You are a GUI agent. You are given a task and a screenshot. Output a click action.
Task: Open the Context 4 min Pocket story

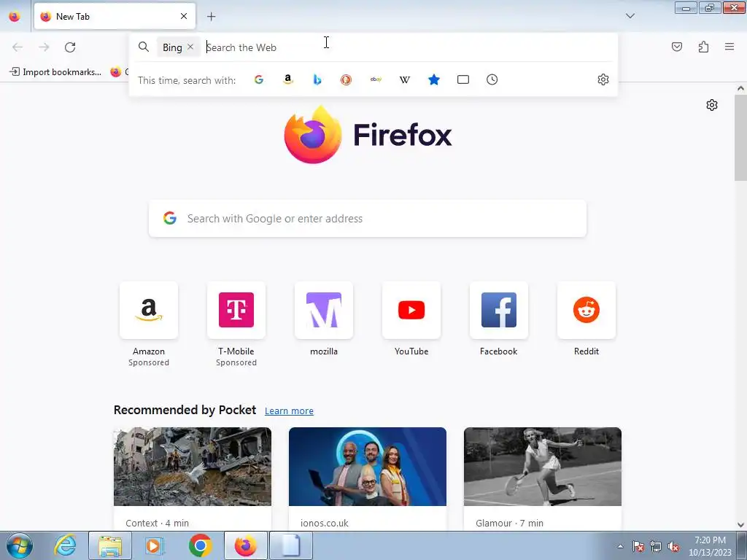point(193,479)
